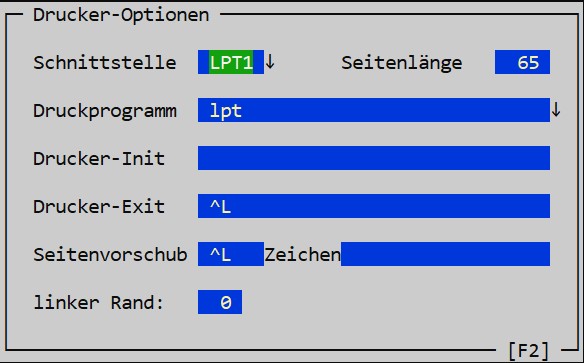Focus the linker Rand field showing 0
This screenshot has width=584, height=363.
(220, 302)
